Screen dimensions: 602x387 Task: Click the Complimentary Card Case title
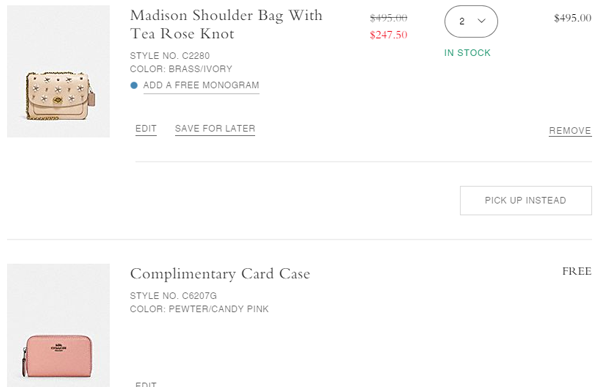(x=220, y=274)
